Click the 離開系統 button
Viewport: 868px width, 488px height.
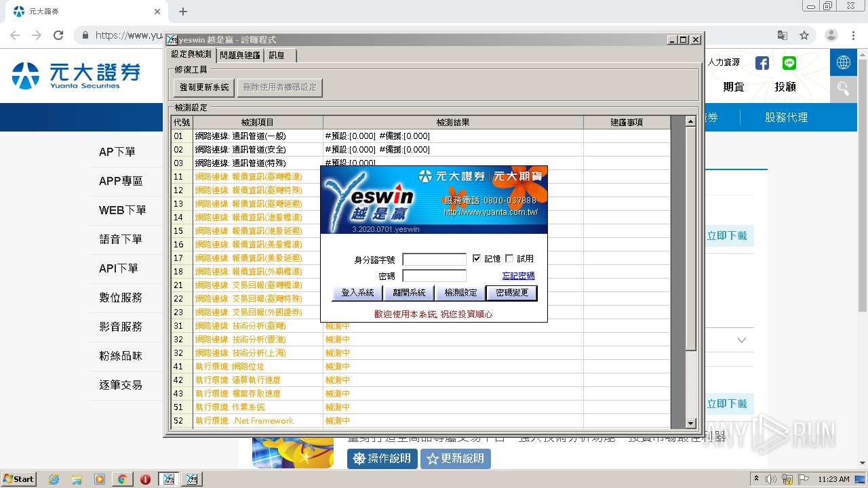click(x=409, y=293)
